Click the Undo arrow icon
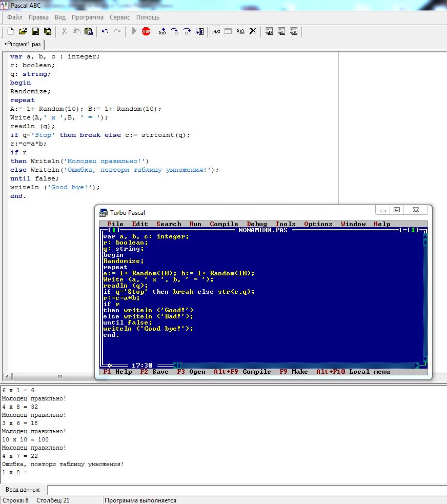 pos(105,31)
